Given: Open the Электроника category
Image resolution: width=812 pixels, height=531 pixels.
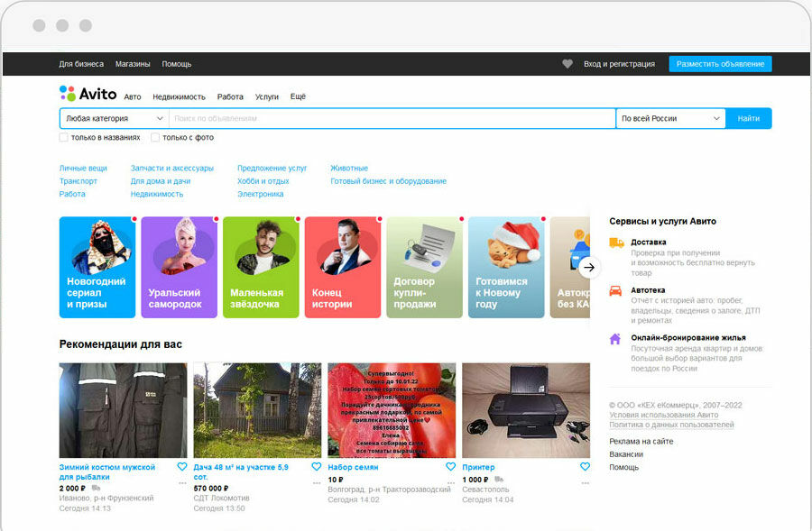Looking at the screenshot, I should tap(261, 194).
